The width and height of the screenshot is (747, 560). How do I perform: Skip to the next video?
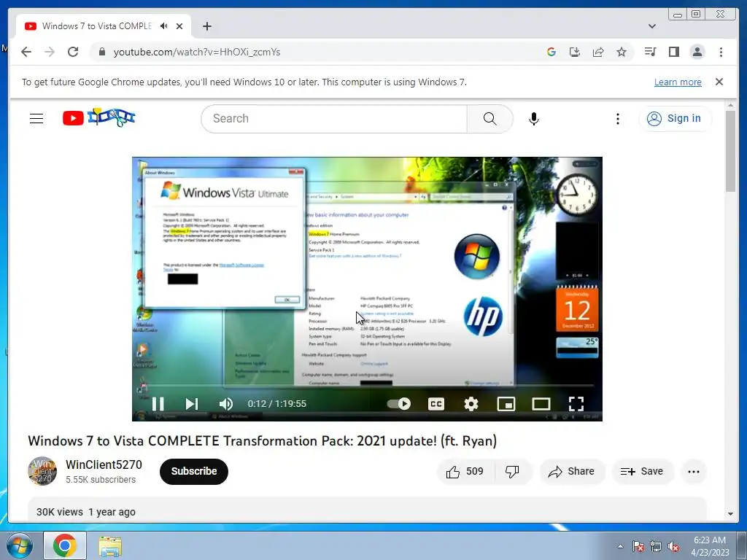192,404
